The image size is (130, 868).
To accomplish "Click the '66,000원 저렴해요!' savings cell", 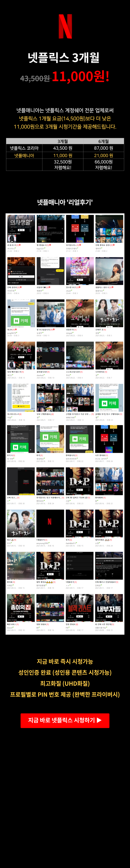I will pos(103,165).
